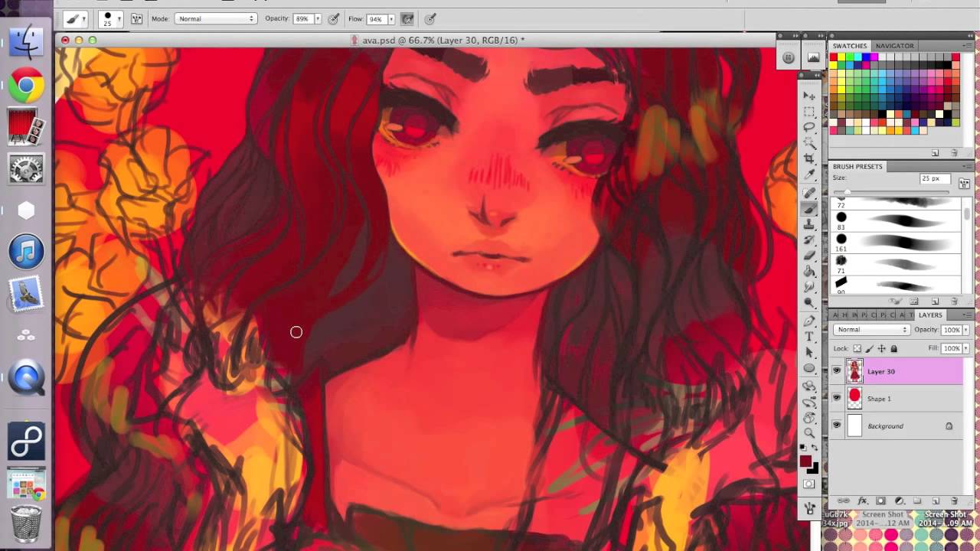Delete layer trash icon in Layers panel
Image resolution: width=980 pixels, height=551 pixels.
tap(954, 500)
